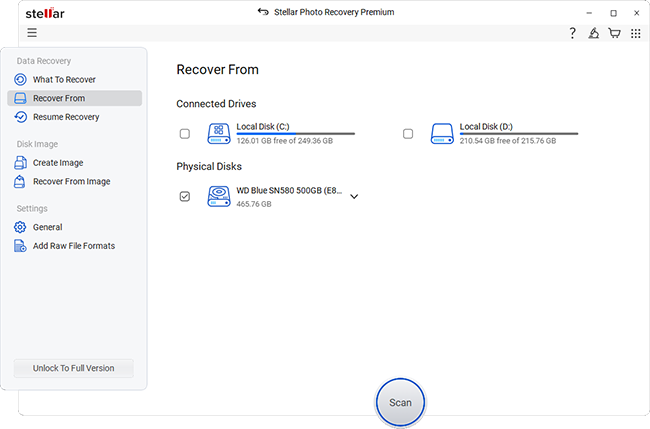
Task: Check the Local Disk (C:) checkbox
Action: coord(185,133)
